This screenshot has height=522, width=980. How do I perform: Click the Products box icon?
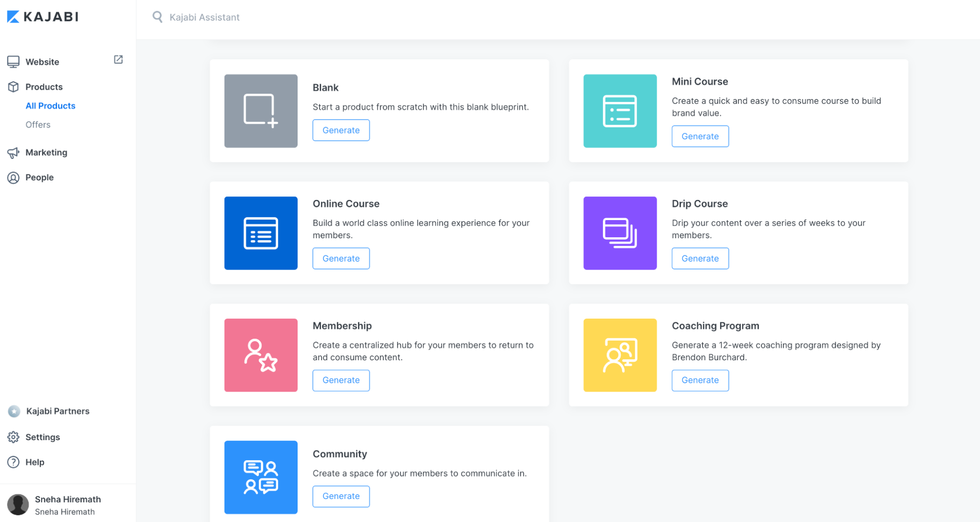[x=13, y=87]
